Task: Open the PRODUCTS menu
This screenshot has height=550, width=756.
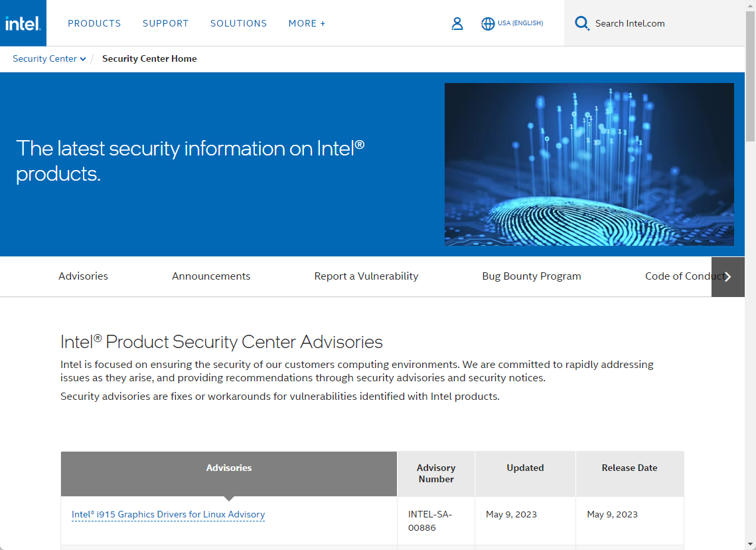Action: pos(94,23)
